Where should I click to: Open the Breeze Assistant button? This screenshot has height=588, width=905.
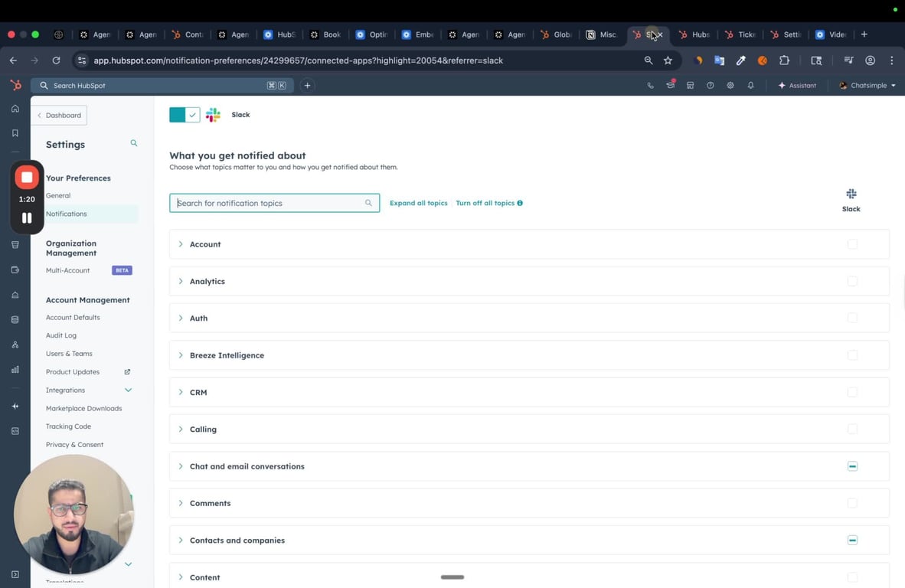(797, 86)
